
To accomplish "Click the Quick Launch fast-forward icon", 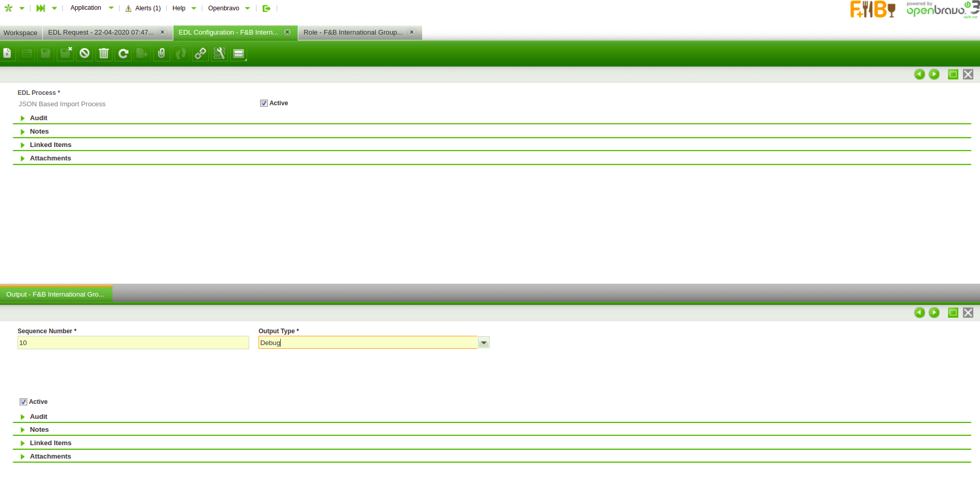I will click(x=41, y=8).
